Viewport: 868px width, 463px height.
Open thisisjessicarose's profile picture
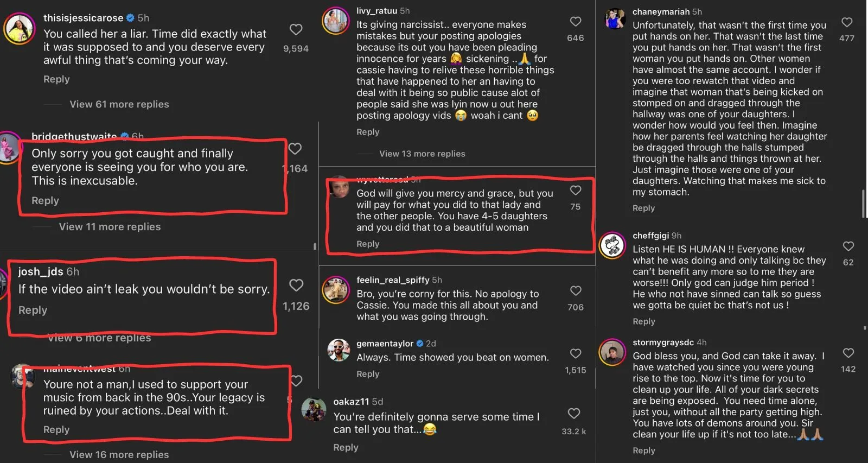click(20, 28)
